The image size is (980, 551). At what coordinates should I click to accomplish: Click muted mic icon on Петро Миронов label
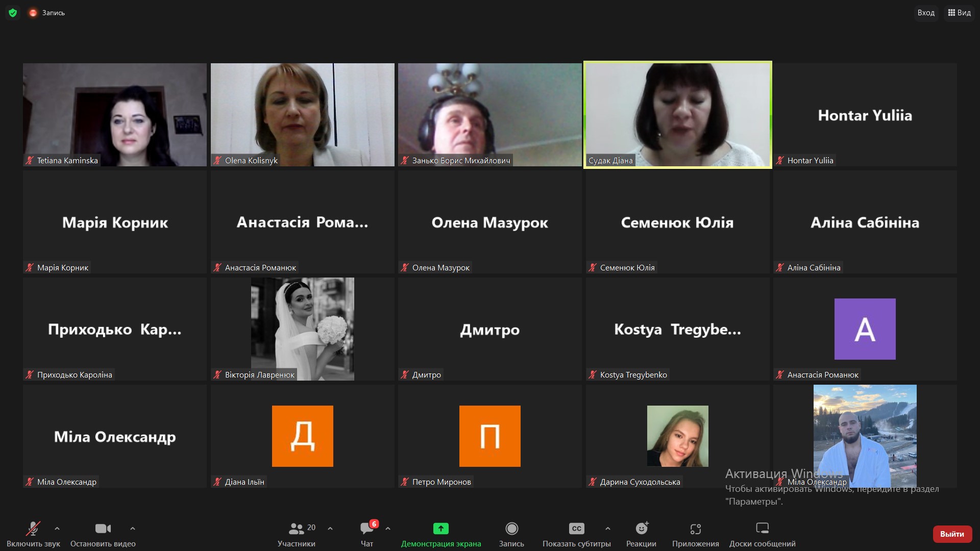[405, 482]
